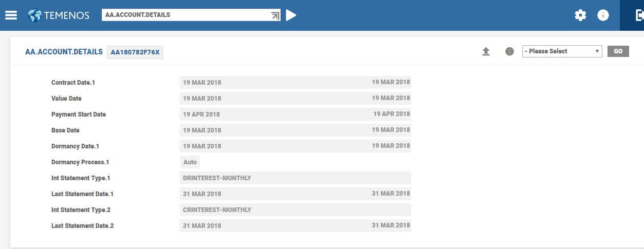The height and width of the screenshot is (249, 644).
Task: Click the Dormancy Process.1 Auto value
Action: coord(190,162)
